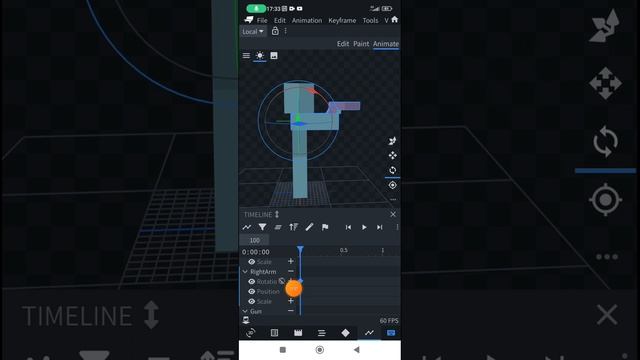This screenshot has width=640, height=360.
Task: Select the Rotation keyframe diamond
Action: 301,281
